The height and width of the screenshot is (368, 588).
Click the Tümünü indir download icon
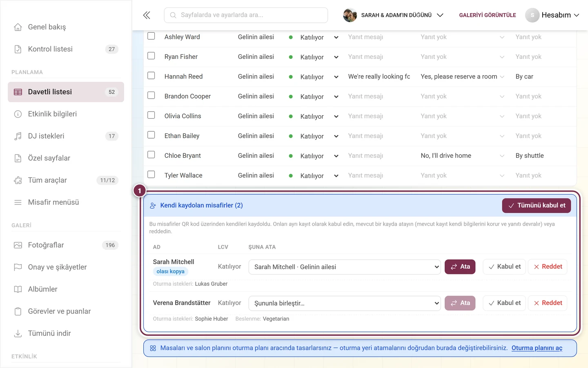click(x=18, y=334)
